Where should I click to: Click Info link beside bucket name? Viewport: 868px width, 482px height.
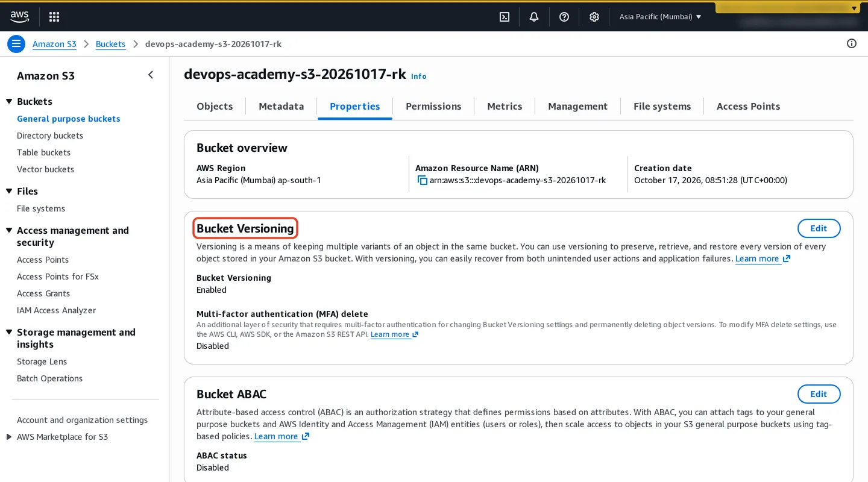point(418,76)
